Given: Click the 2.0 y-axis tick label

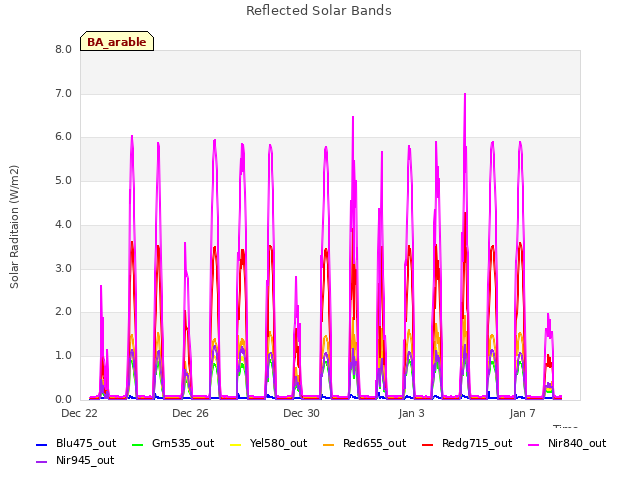Looking at the screenshot, I should [63, 312].
